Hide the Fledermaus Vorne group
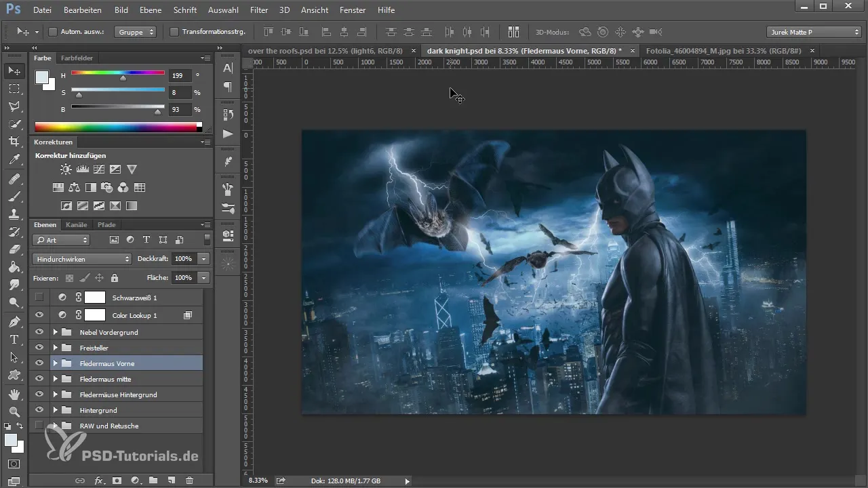868x488 pixels. [39, 363]
